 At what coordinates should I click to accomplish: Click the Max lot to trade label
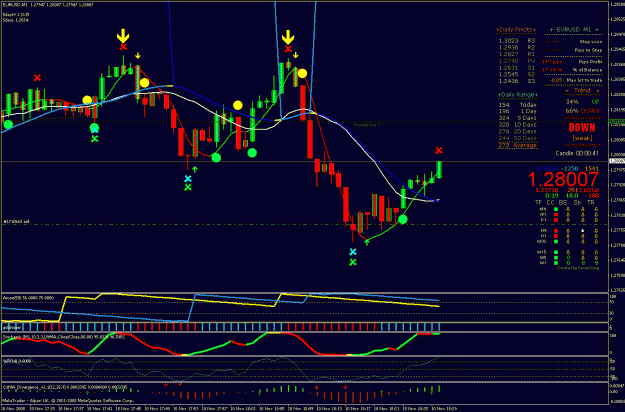(x=584, y=80)
